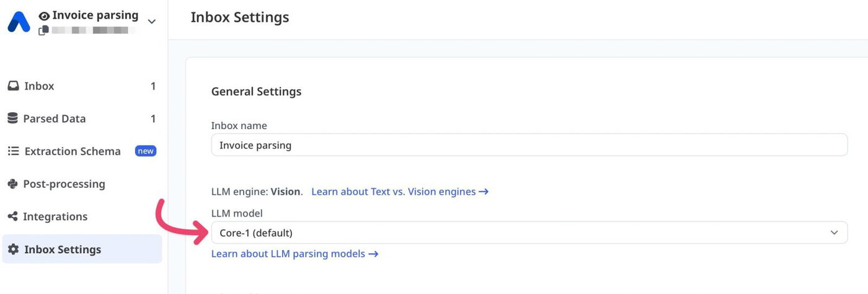The height and width of the screenshot is (294, 868).
Task: Open Learn about Text vs. Vision engines link
Action: click(x=400, y=192)
